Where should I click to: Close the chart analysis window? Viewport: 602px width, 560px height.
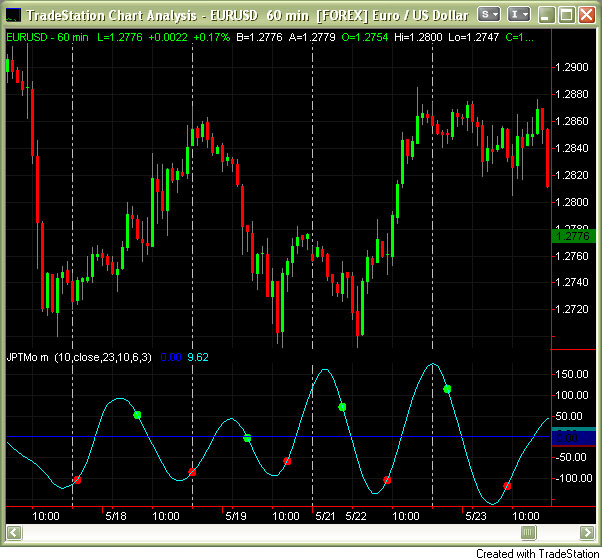[x=587, y=15]
